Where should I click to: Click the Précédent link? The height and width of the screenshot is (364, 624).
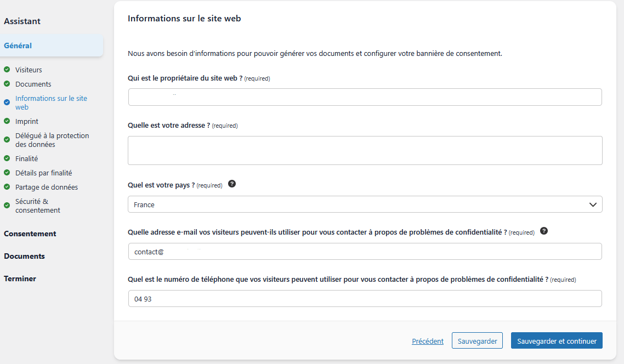(x=428, y=340)
